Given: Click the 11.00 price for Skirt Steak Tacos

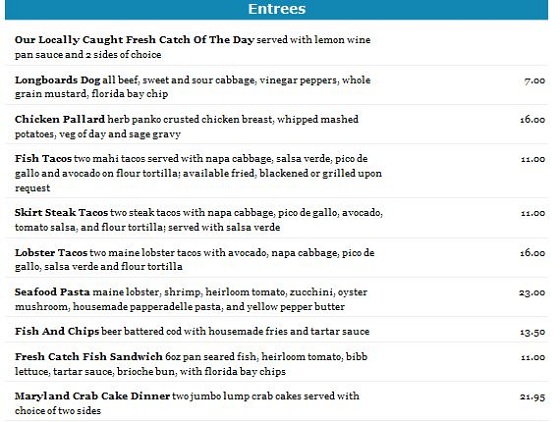Looking at the screenshot, I should coord(533,213).
